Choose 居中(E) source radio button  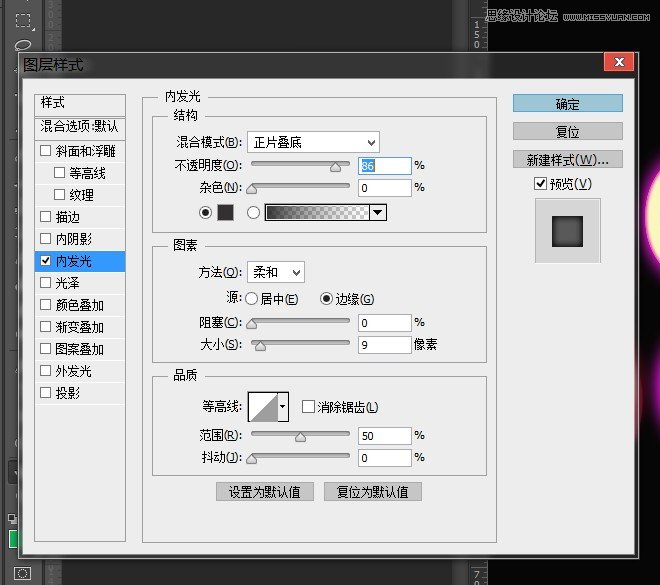251,299
